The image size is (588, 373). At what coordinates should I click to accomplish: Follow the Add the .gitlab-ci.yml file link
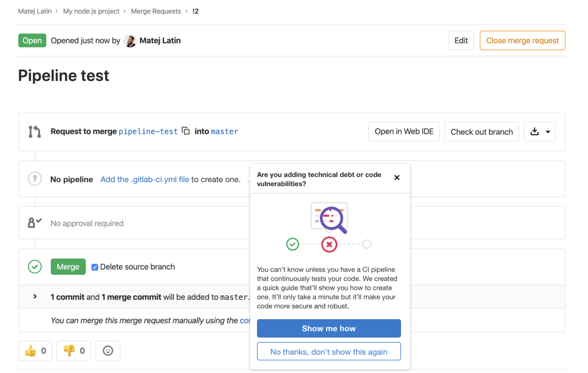point(145,180)
